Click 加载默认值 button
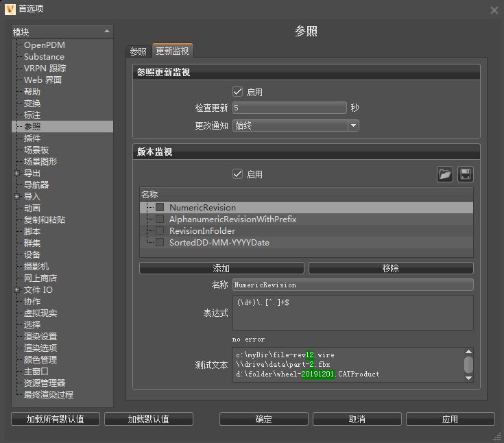This screenshot has width=504, height=443. pyautogui.click(x=149, y=419)
